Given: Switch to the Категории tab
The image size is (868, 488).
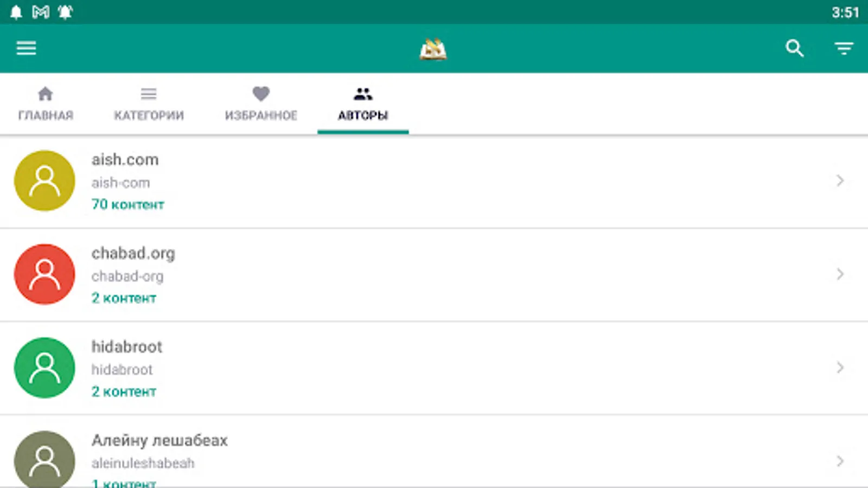Looking at the screenshot, I should coord(149,104).
